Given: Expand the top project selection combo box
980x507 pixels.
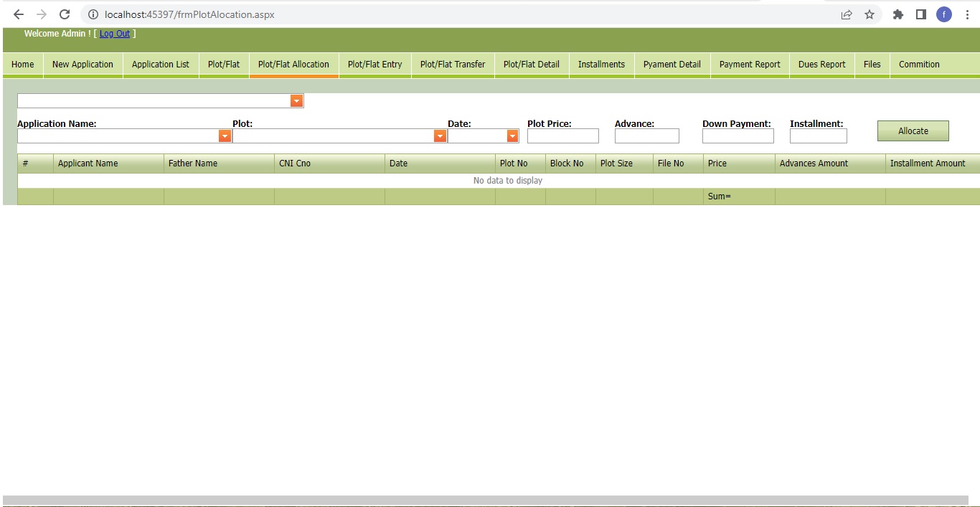Looking at the screenshot, I should [x=296, y=101].
